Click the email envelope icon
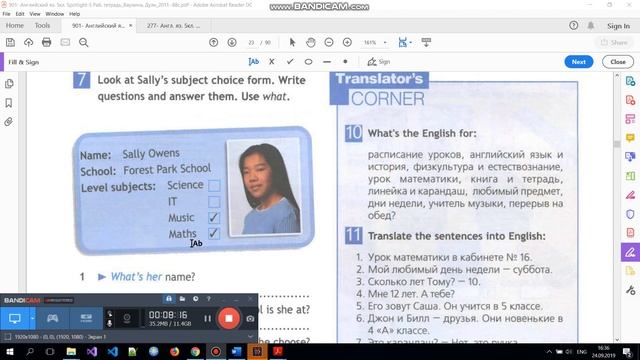The height and width of the screenshot is (360, 640). coord(65,42)
